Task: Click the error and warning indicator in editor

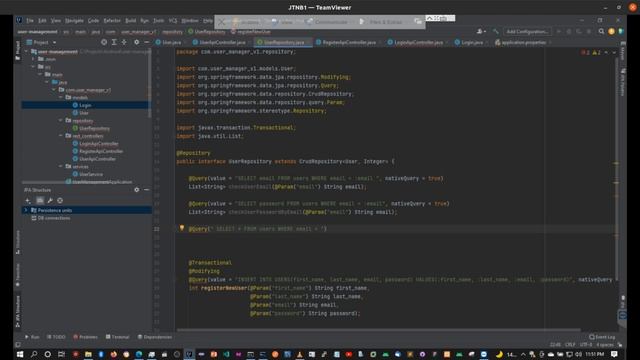Action: (x=591, y=52)
